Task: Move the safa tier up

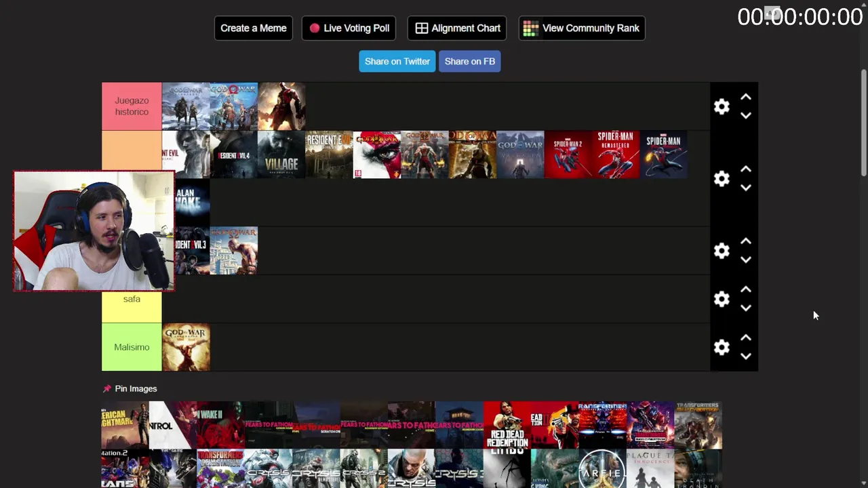Action: click(x=746, y=289)
